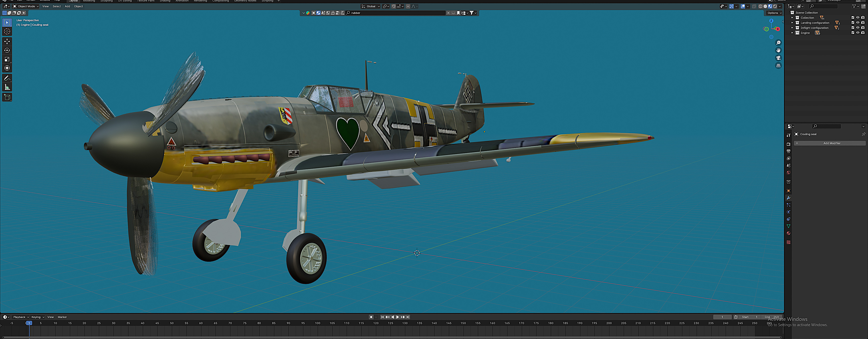
Task: Open timeline Playback dropdown
Action: click(21, 317)
